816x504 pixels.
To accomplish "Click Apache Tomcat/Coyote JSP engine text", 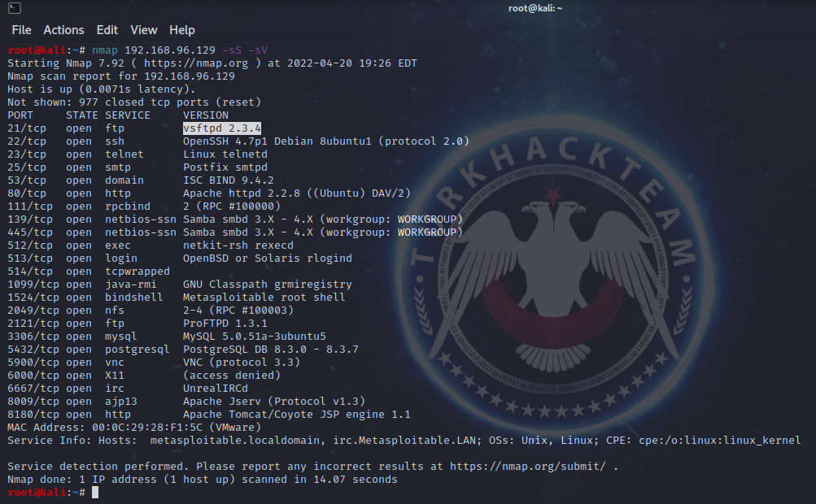I will pyautogui.click(x=297, y=415).
